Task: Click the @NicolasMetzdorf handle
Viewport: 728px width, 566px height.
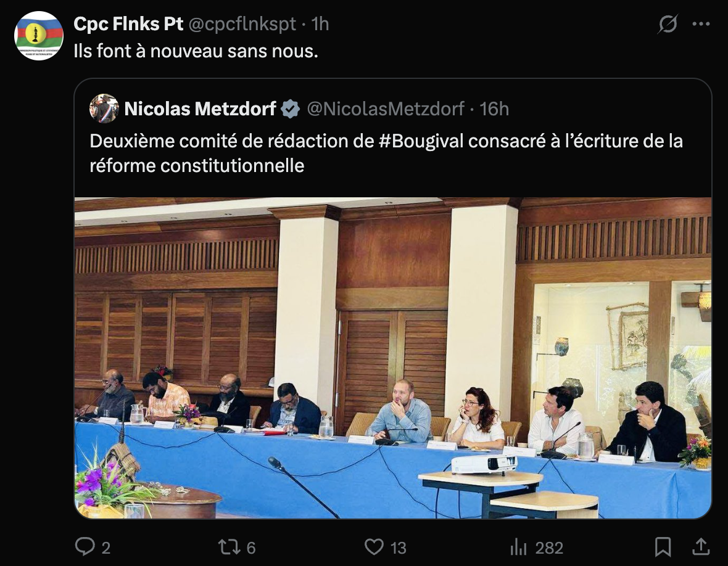Action: click(386, 109)
